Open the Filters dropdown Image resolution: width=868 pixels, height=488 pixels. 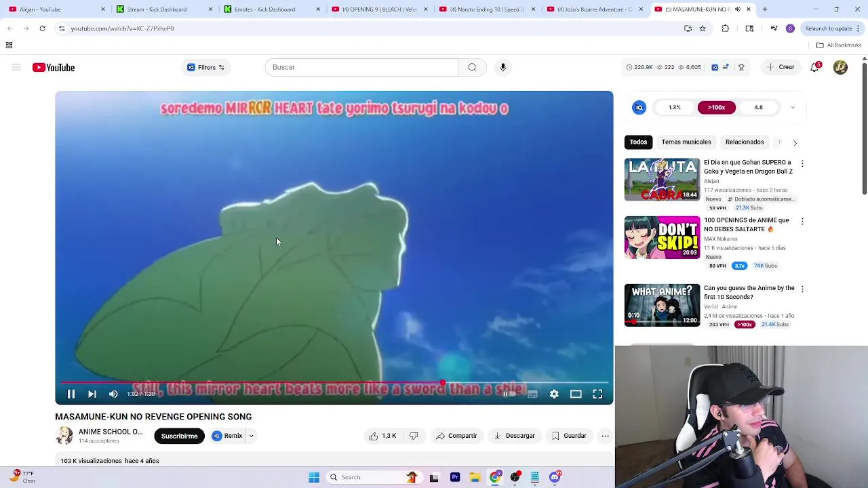(x=205, y=67)
